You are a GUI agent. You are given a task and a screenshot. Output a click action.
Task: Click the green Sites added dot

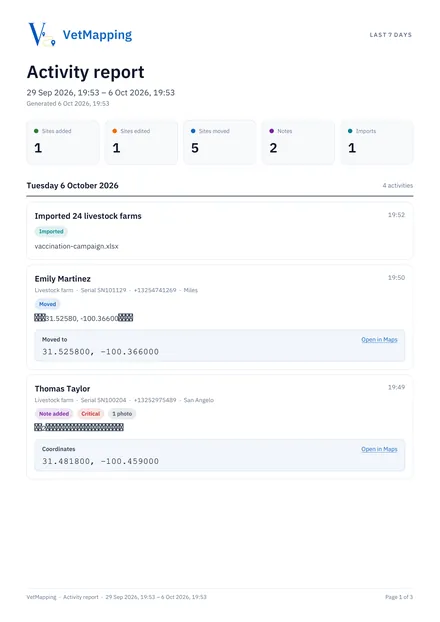(36, 131)
